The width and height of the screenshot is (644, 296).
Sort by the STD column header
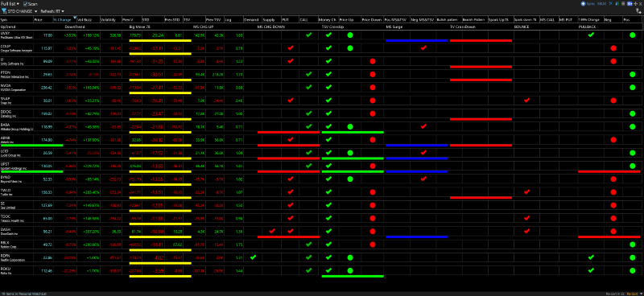click(x=152, y=19)
